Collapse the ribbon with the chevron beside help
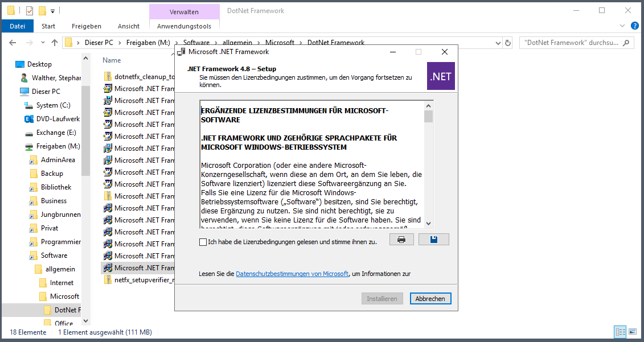Image resolution: width=644 pixels, height=342 pixels. [622, 26]
